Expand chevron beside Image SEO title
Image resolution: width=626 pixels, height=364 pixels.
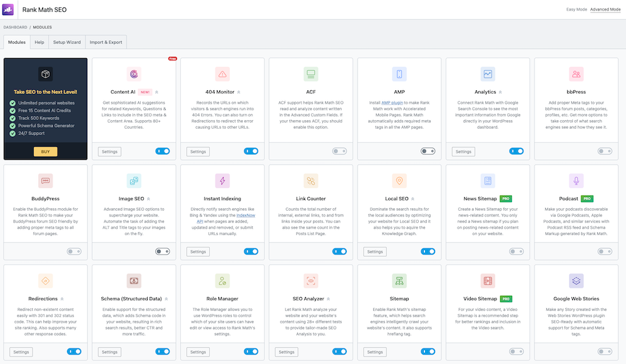[x=148, y=199]
